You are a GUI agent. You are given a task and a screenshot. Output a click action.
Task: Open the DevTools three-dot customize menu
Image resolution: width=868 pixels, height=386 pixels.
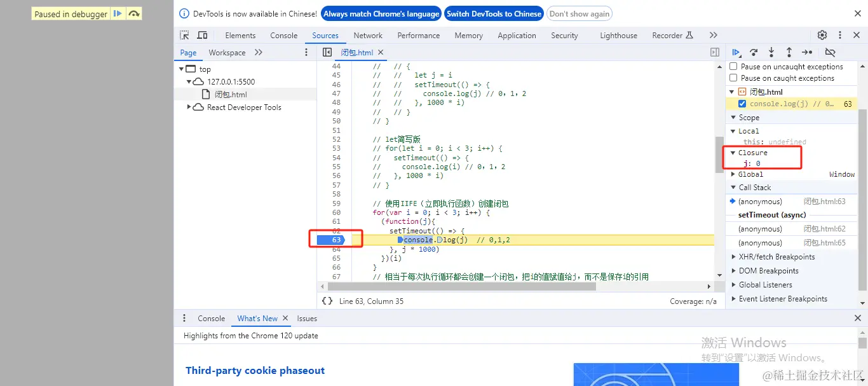coord(840,36)
